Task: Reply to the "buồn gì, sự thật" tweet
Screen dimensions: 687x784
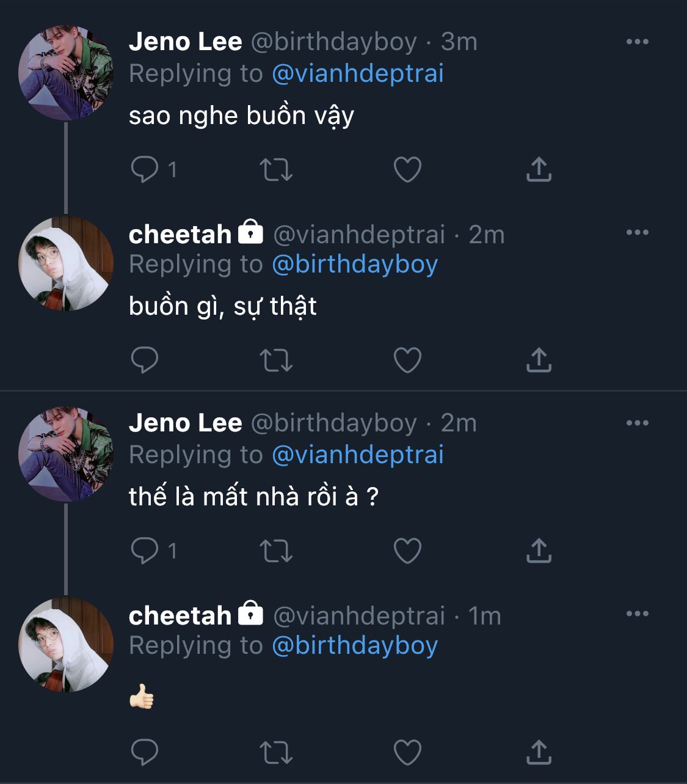Action: click(145, 360)
